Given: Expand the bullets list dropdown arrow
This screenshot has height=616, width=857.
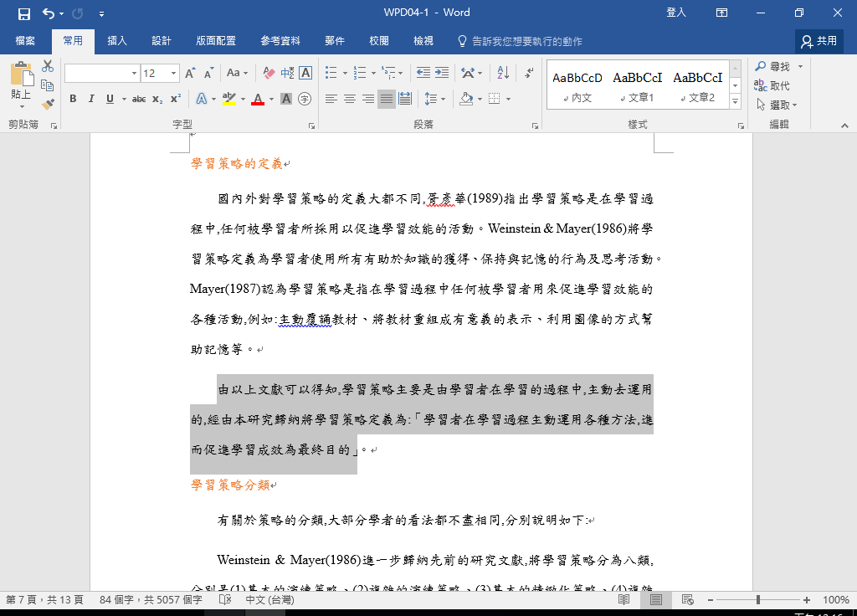Looking at the screenshot, I should (345, 74).
